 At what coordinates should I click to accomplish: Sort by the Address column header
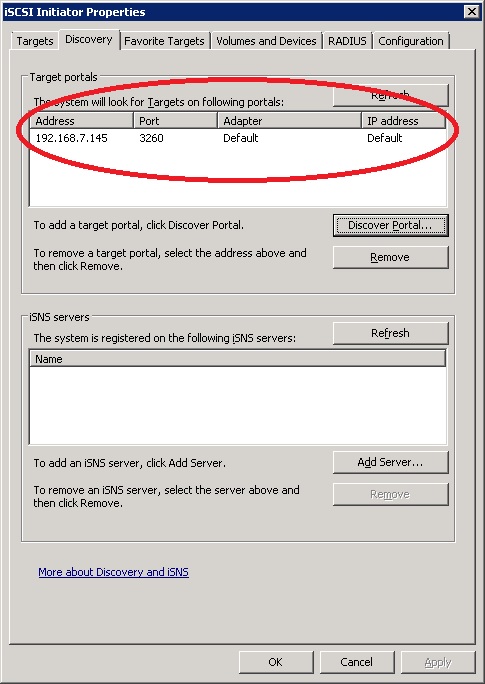(82, 121)
